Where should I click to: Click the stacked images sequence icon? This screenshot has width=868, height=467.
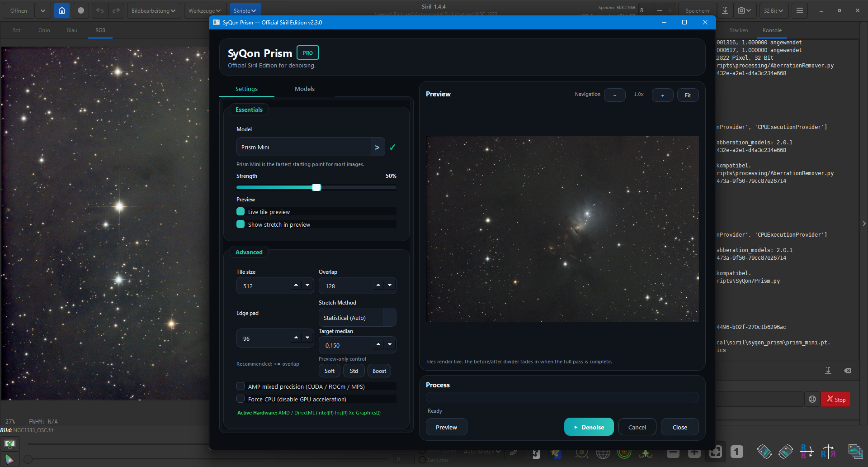pyautogui.click(x=855, y=451)
